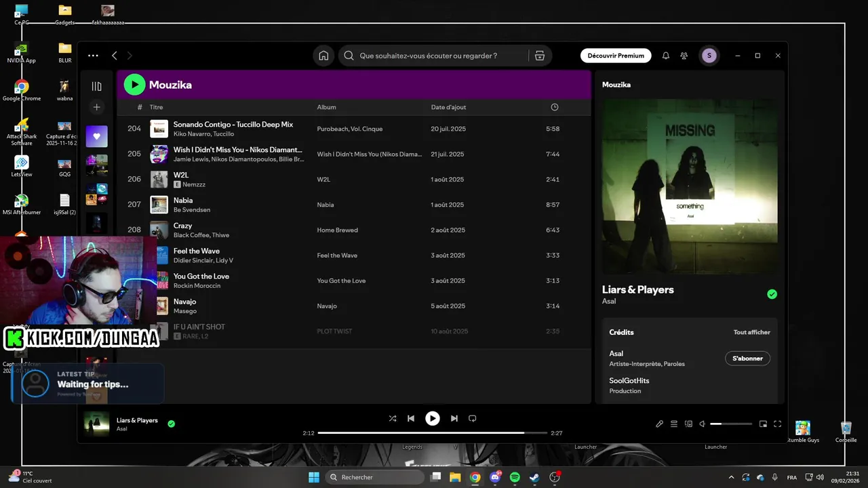
Task: Toggle shuffle in the player
Action: (x=392, y=418)
